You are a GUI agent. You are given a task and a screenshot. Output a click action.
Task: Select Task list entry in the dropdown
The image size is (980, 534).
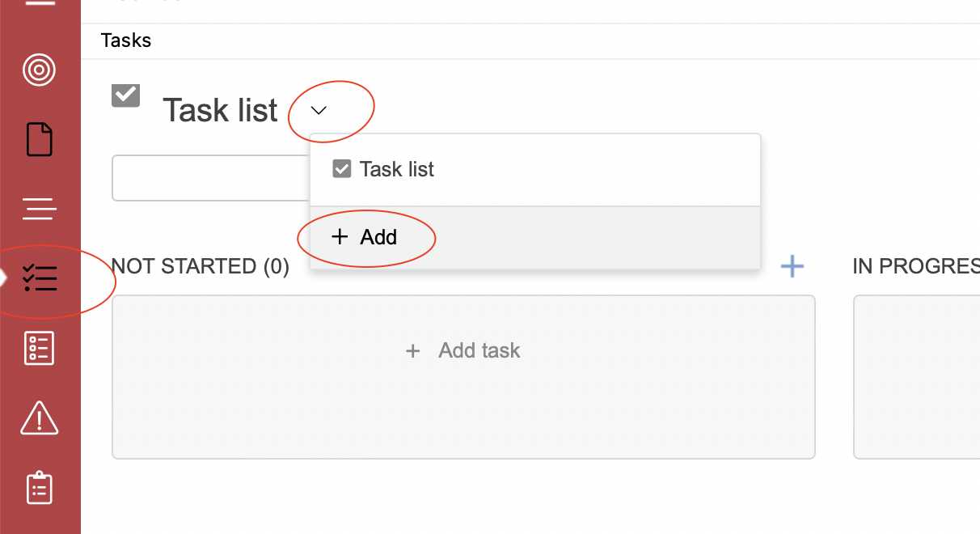(x=535, y=170)
